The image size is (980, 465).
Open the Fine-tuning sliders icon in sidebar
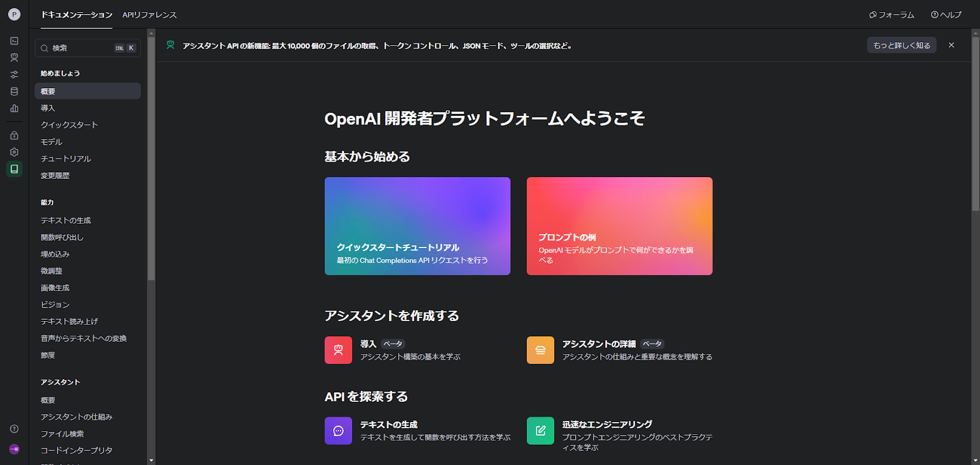tap(14, 75)
